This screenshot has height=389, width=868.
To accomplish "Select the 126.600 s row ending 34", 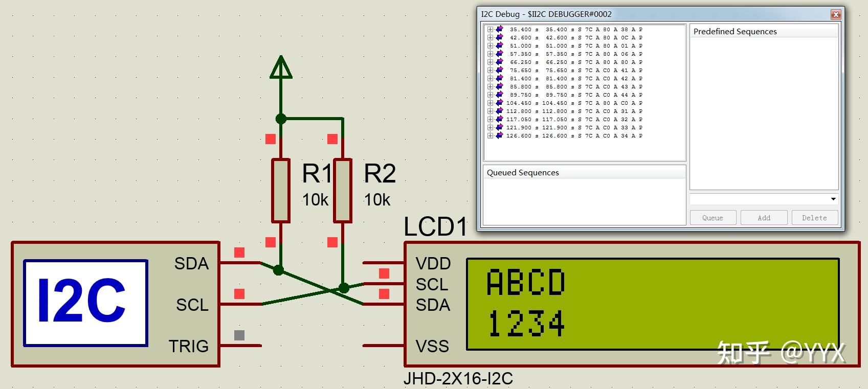I will click(x=574, y=136).
